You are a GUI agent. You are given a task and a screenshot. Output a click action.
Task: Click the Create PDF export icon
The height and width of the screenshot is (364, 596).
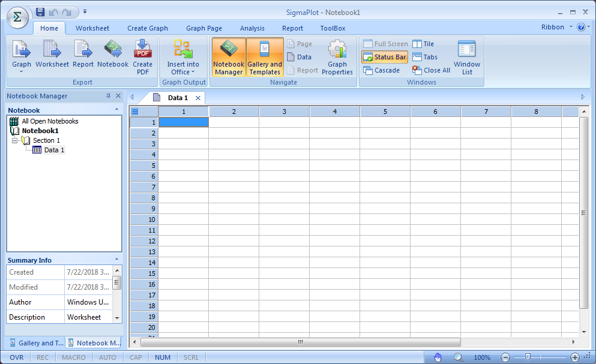click(x=142, y=56)
